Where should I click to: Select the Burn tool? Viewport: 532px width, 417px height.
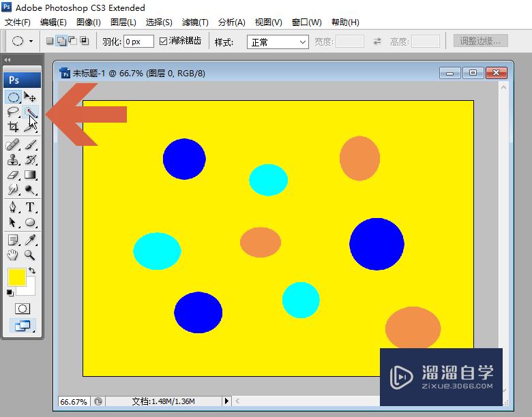(x=30, y=189)
